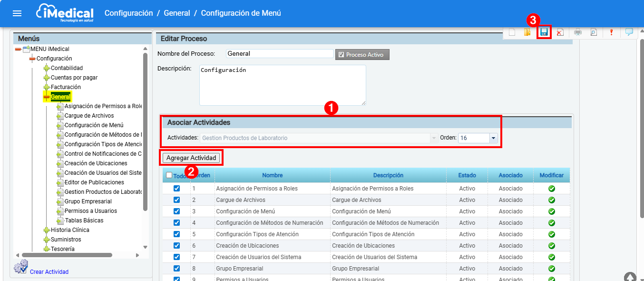Viewport: 644px width, 281px height.
Task: Click the printer icon in toolbar
Action: (x=578, y=32)
